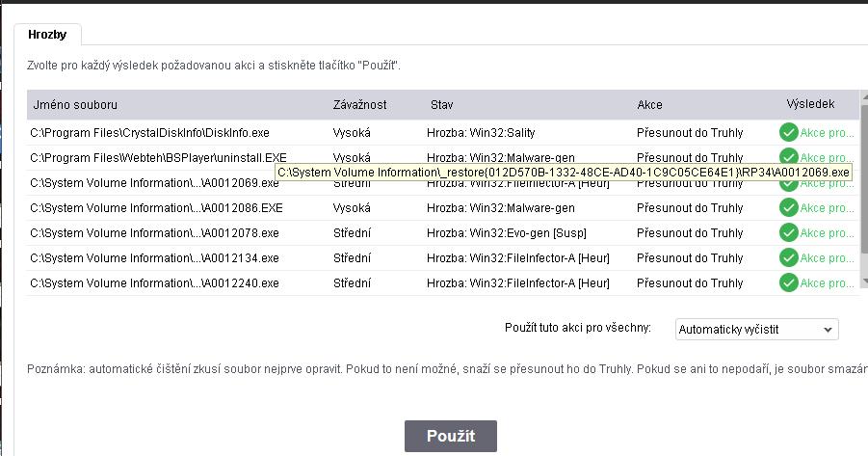Click green checkmark icon in uninstall.EXE row
The height and width of the screenshot is (456, 868).
click(788, 157)
